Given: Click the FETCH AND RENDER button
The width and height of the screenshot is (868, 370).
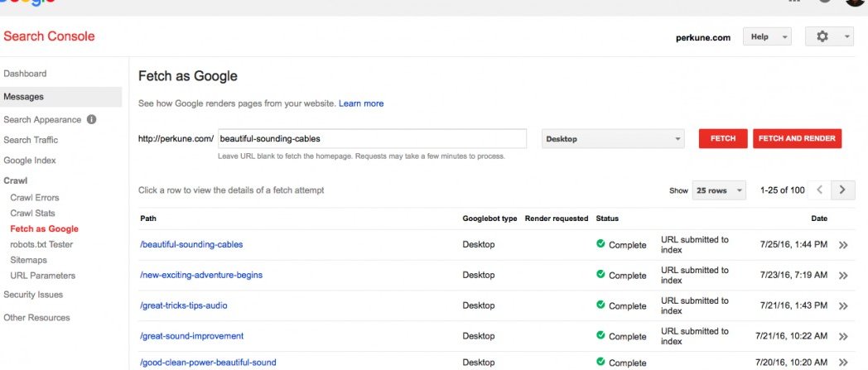Looking at the screenshot, I should (797, 139).
